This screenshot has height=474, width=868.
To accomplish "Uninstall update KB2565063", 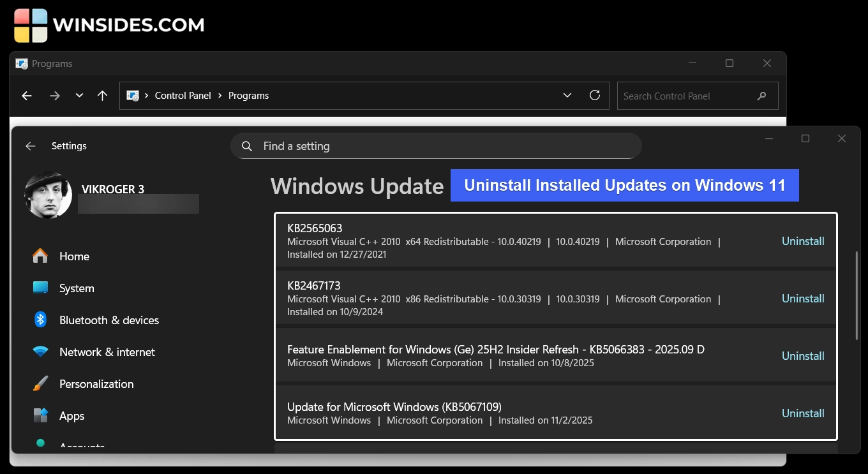I will [x=803, y=241].
